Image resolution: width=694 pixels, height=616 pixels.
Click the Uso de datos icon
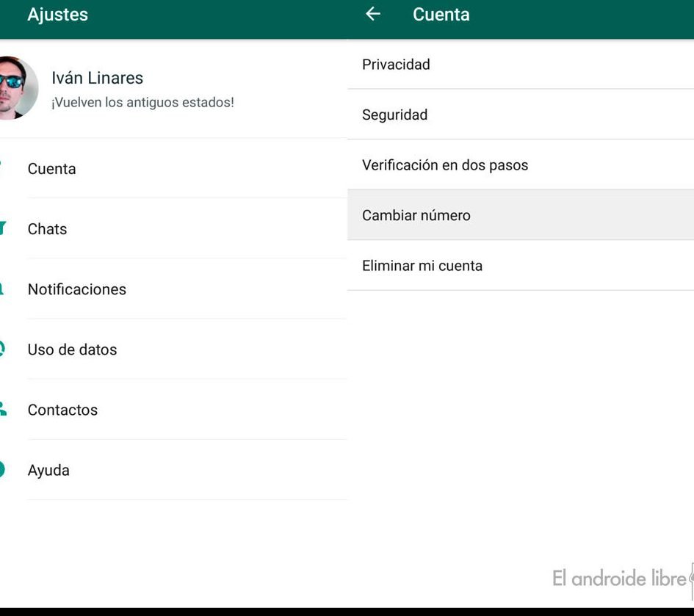click(x=2, y=349)
